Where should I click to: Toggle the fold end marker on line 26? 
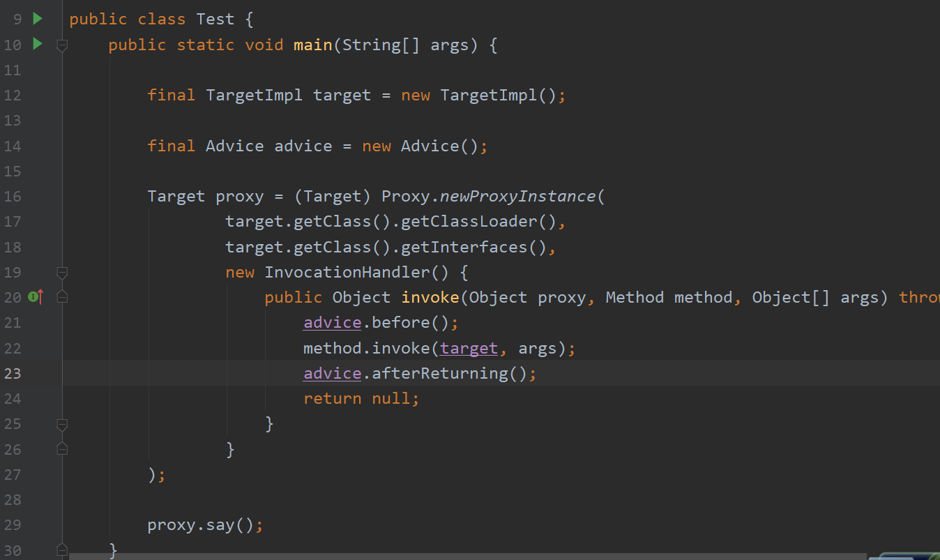[x=62, y=448]
